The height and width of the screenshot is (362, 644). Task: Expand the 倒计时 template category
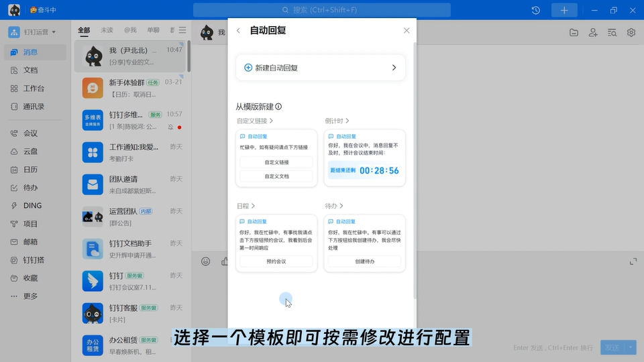pos(337,121)
